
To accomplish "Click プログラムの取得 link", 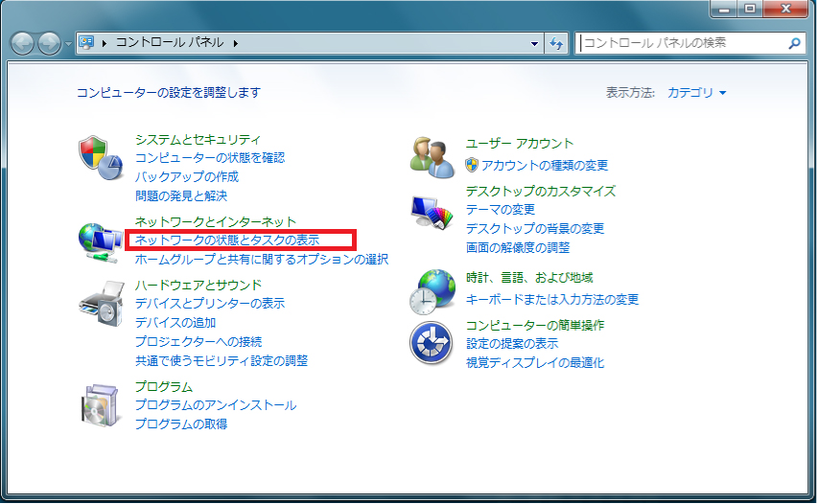I will pyautogui.click(x=181, y=424).
